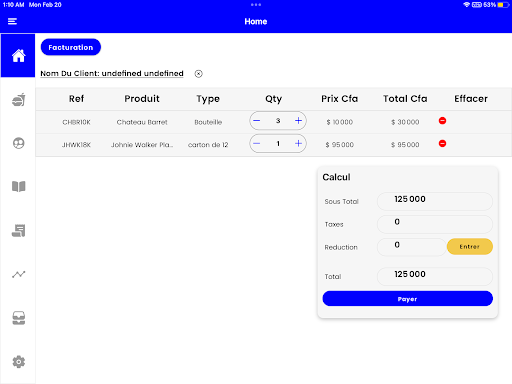Select the Chateau Barret product cell
Viewport: 512px width, 384px height.
pos(142,122)
